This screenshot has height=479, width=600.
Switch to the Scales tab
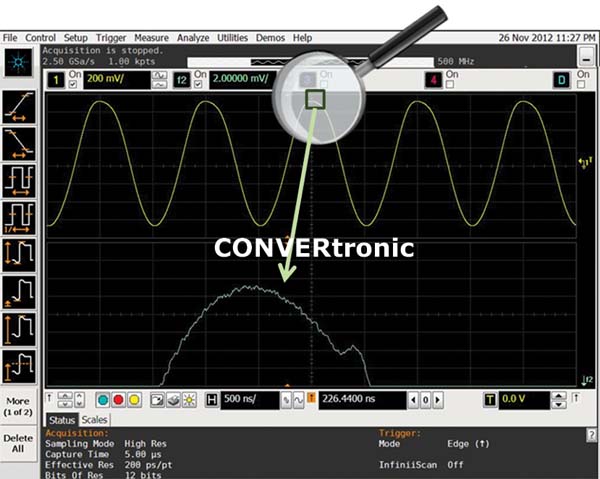pos(95,420)
